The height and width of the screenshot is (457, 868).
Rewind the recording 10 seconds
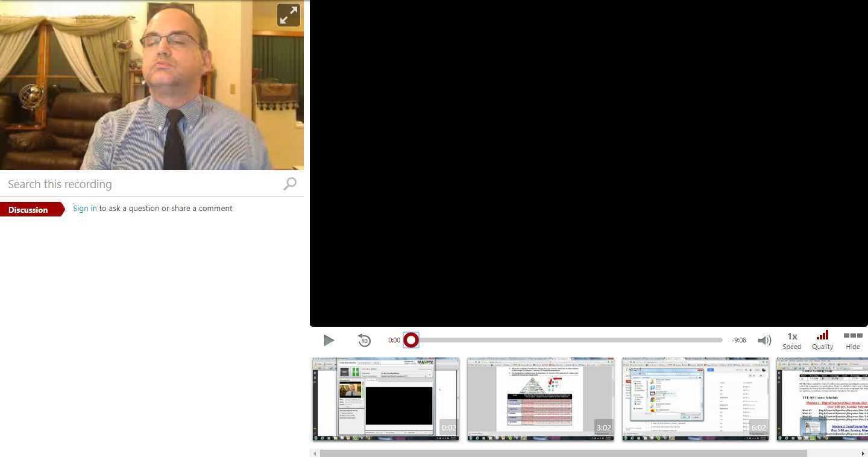click(364, 340)
